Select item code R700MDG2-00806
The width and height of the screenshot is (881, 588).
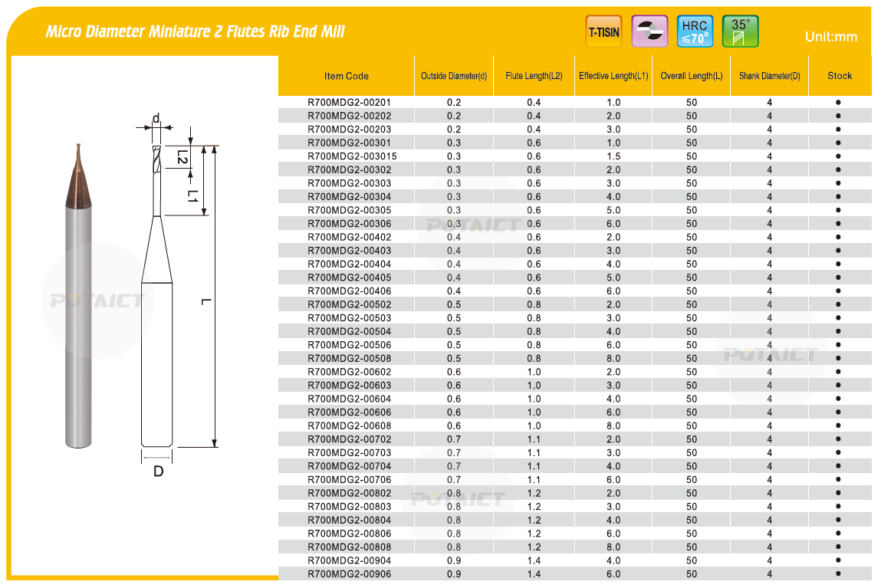[x=349, y=534]
